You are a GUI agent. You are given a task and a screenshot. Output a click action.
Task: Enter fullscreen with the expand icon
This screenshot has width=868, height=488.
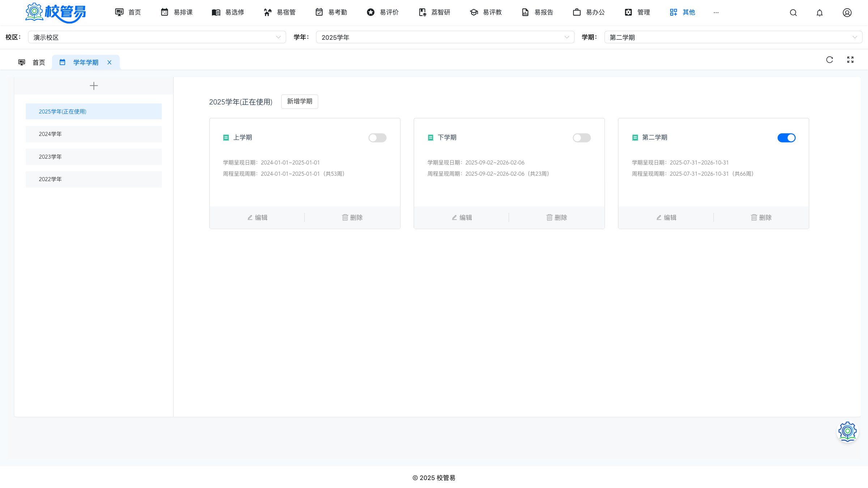click(850, 60)
